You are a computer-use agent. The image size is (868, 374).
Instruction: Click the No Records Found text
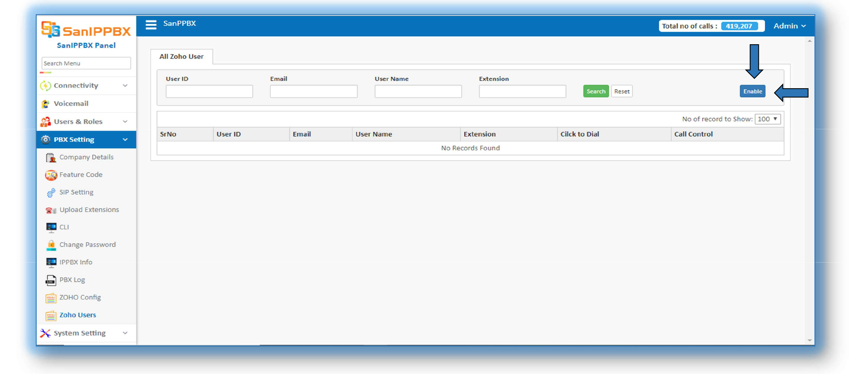(470, 148)
